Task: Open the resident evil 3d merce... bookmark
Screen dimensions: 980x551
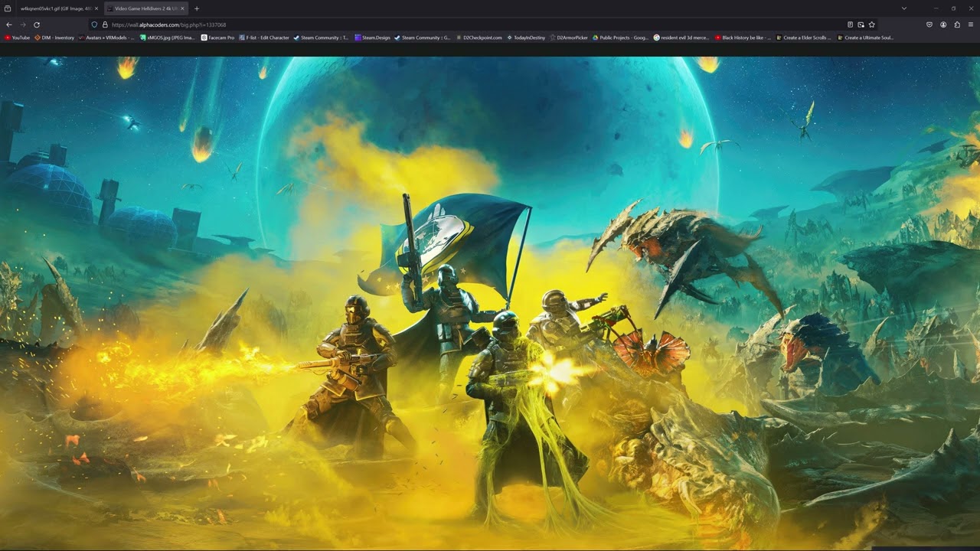Action: (681, 37)
